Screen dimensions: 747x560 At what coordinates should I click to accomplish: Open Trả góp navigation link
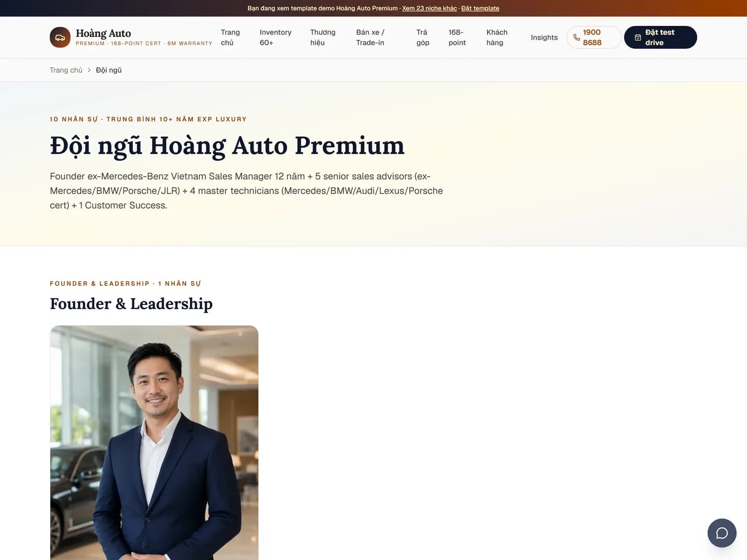[x=423, y=37]
